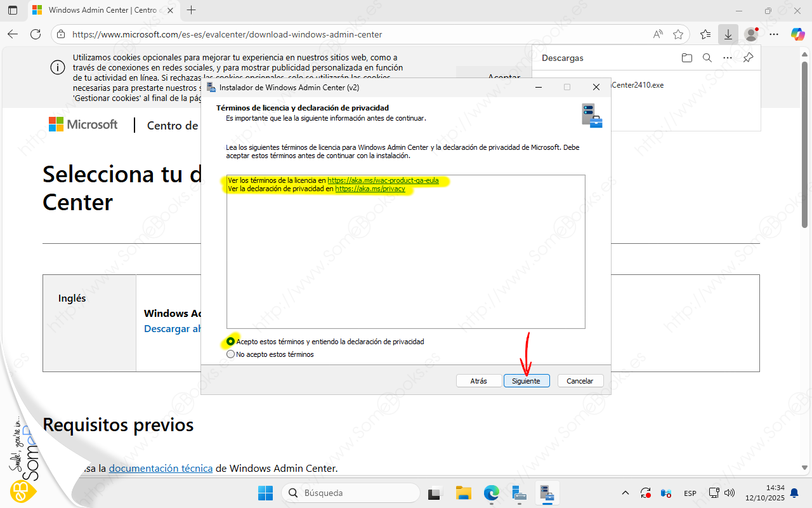812x508 pixels.
Task: Open Copilot from the Edge toolbar
Action: point(797,34)
